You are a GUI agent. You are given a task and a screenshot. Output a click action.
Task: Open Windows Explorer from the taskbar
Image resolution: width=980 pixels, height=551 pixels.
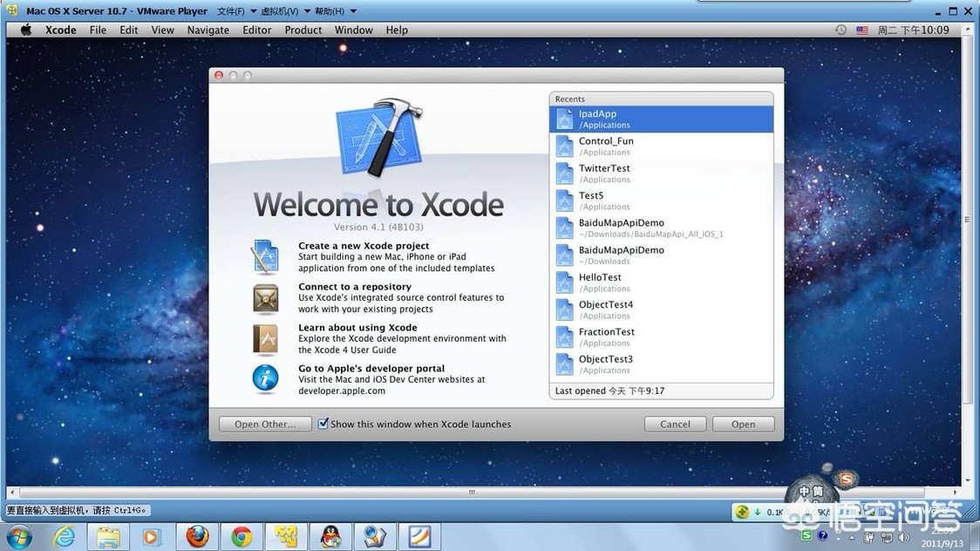point(108,537)
